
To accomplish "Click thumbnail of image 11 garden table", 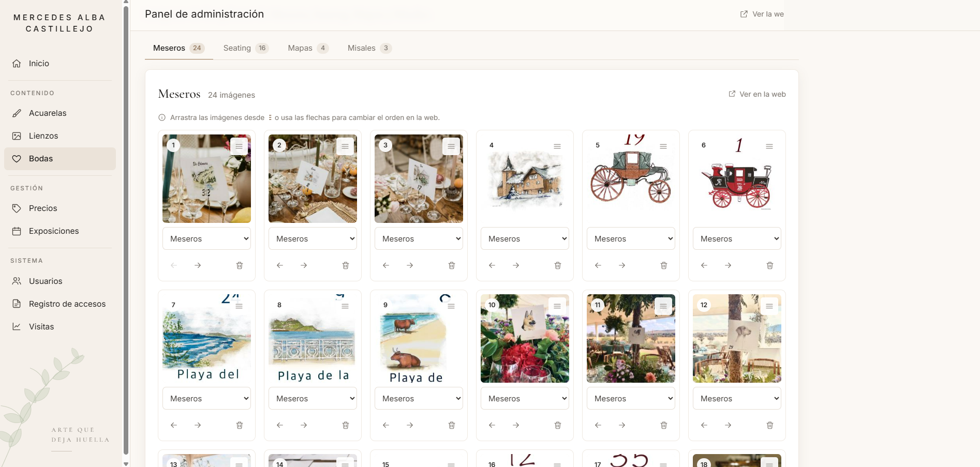I will (631, 339).
